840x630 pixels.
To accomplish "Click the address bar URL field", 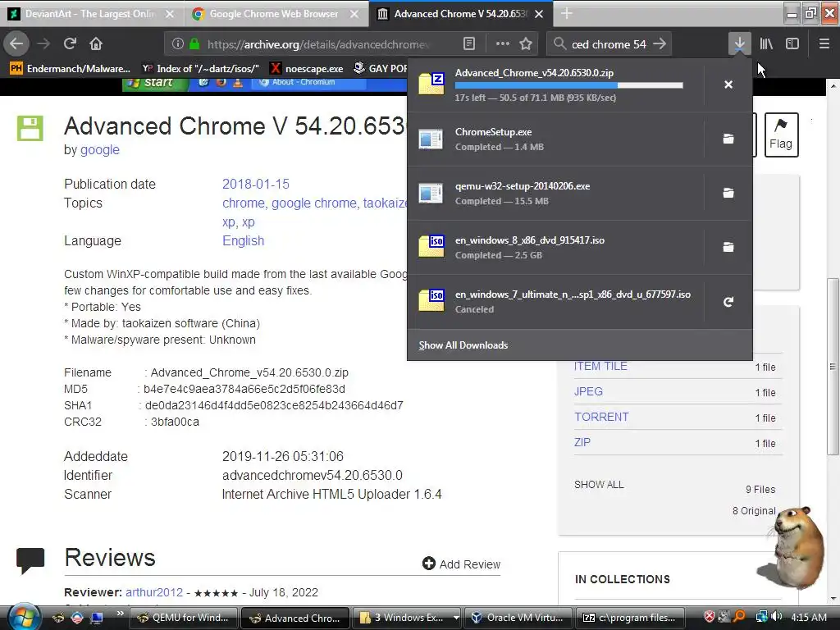I will [318, 44].
